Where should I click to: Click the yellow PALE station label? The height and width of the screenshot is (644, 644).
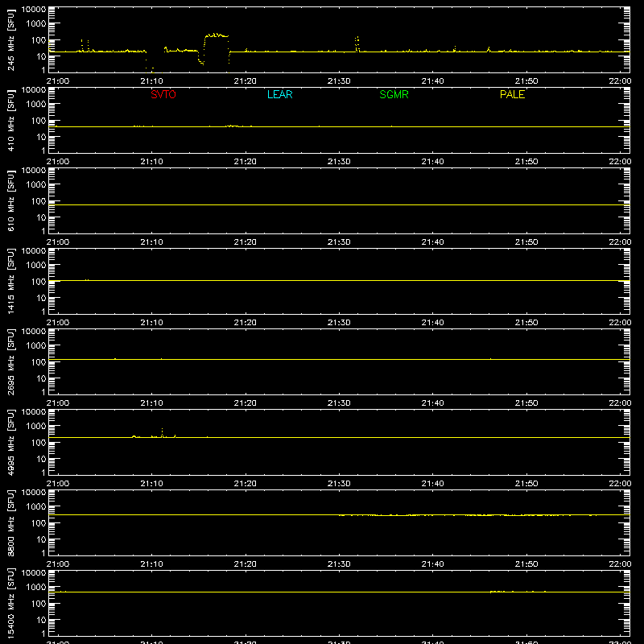tap(512, 94)
